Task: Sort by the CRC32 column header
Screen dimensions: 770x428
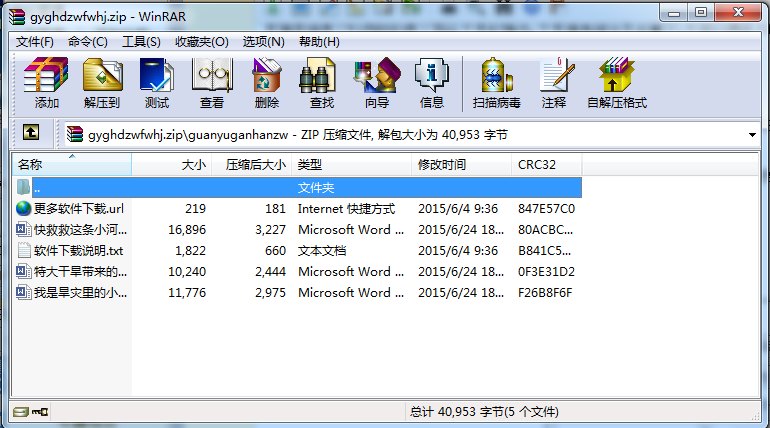Action: coord(547,164)
